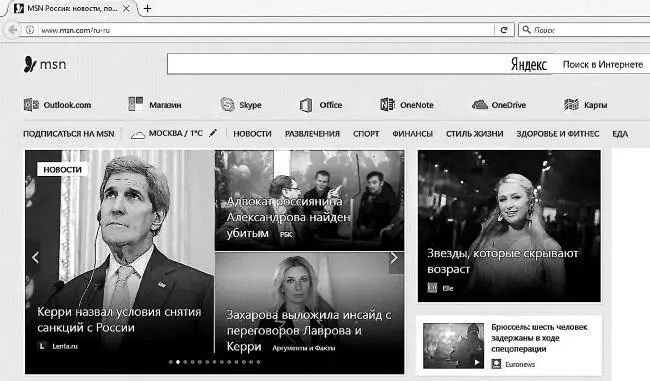Open the OneNote icon link
Screen dimensions: 650x381
coord(387,104)
